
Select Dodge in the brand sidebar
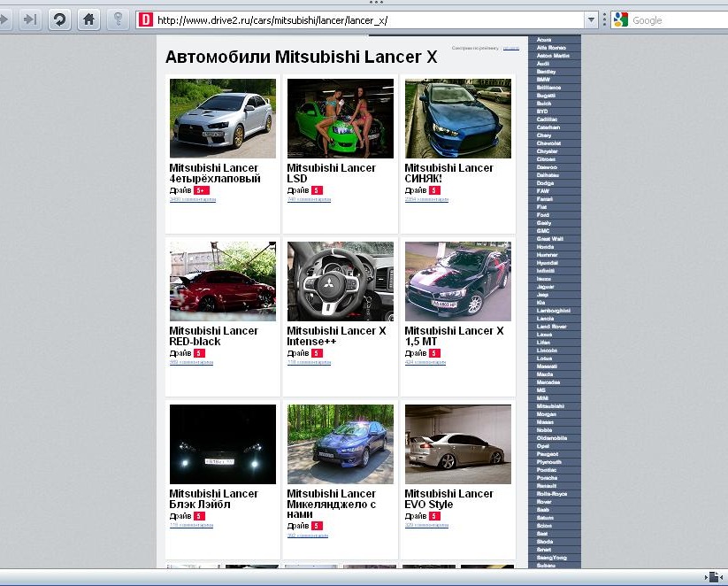tap(545, 183)
